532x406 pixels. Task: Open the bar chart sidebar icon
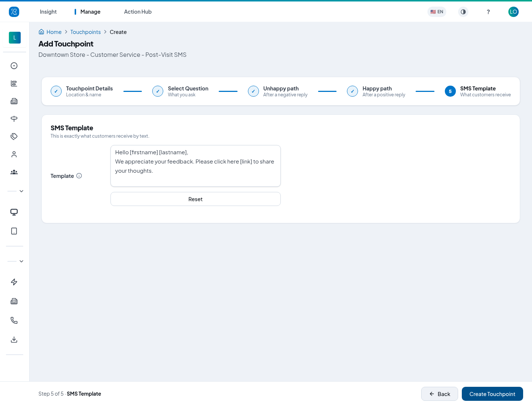click(14, 83)
